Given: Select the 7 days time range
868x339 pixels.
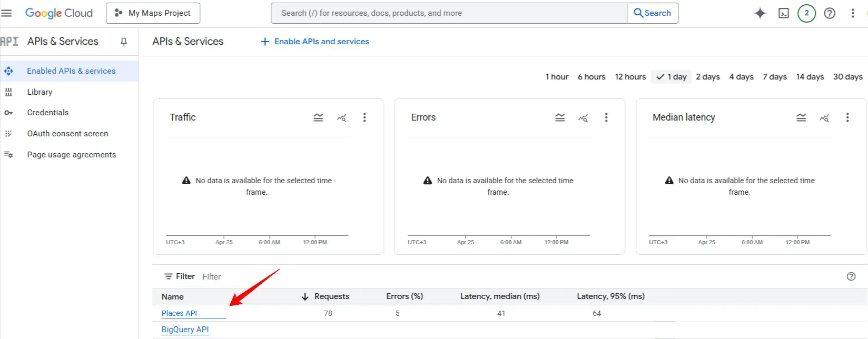Looking at the screenshot, I should 775,77.
